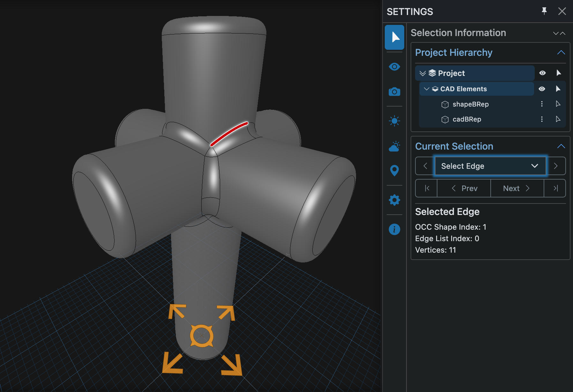Image resolution: width=573 pixels, height=392 pixels.
Task: Open the eye visibility settings panel
Action: (x=395, y=67)
